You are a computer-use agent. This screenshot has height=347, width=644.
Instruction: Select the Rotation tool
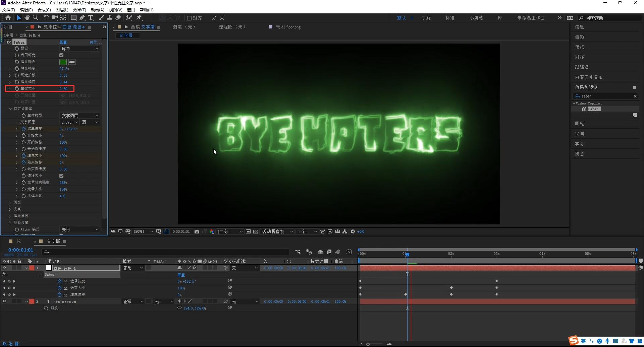(46, 18)
